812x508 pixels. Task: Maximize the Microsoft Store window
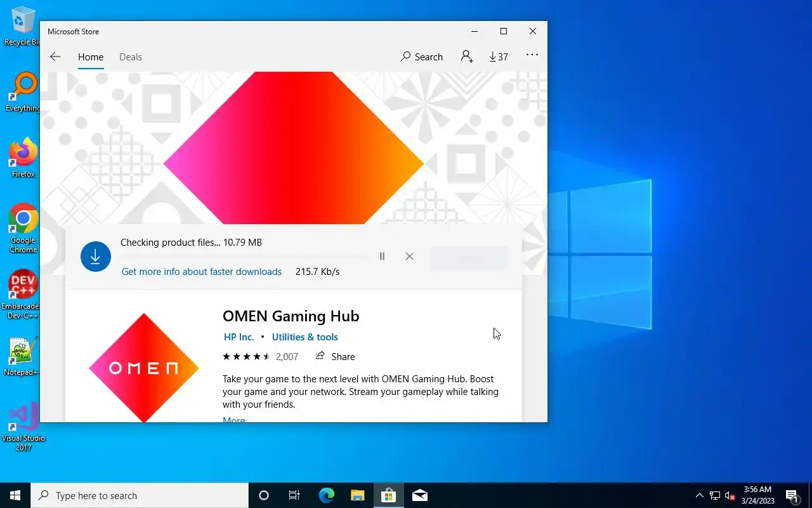504,31
